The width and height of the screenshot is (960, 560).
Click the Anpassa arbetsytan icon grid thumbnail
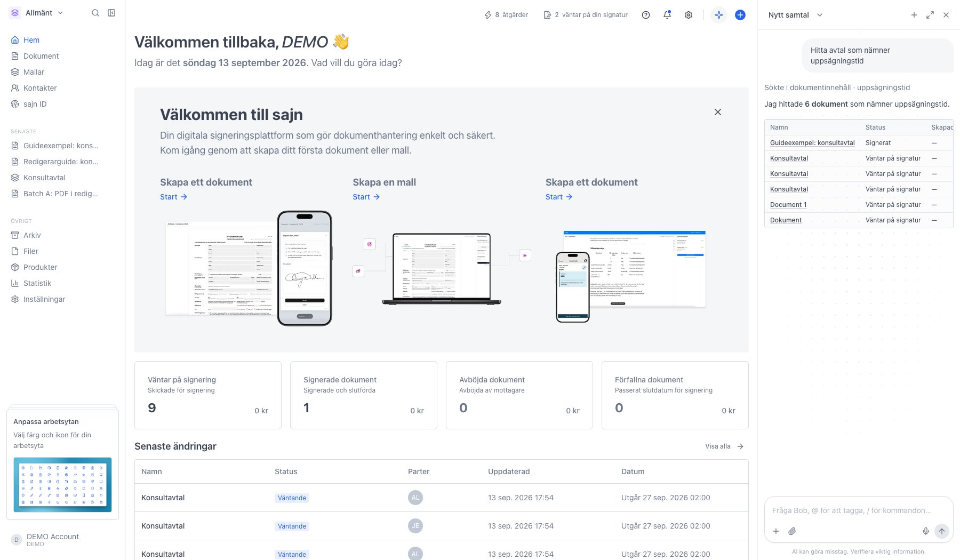click(62, 485)
